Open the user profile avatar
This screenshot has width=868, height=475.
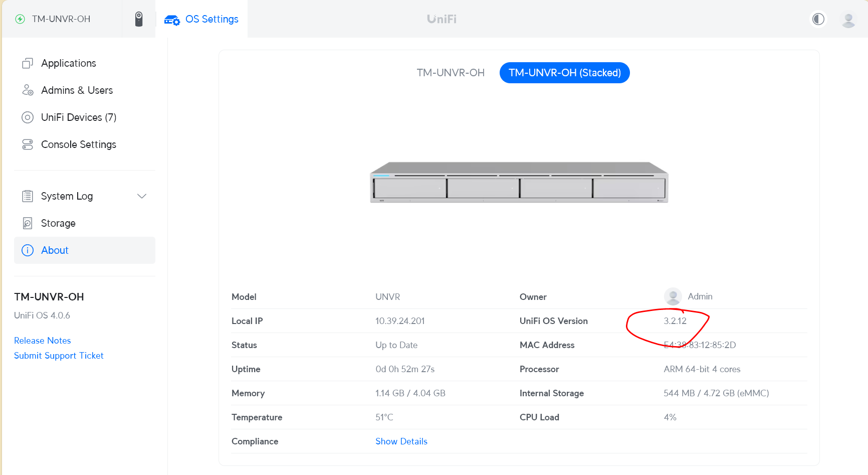(x=848, y=20)
